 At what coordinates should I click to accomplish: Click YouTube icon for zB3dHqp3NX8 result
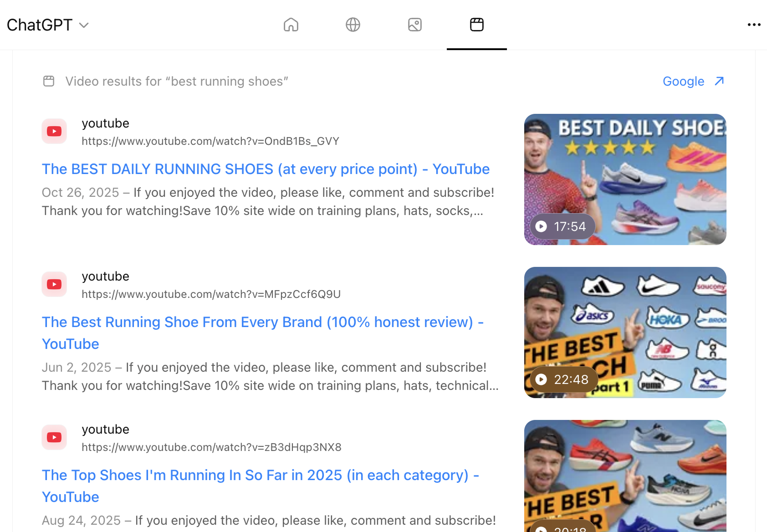54,437
